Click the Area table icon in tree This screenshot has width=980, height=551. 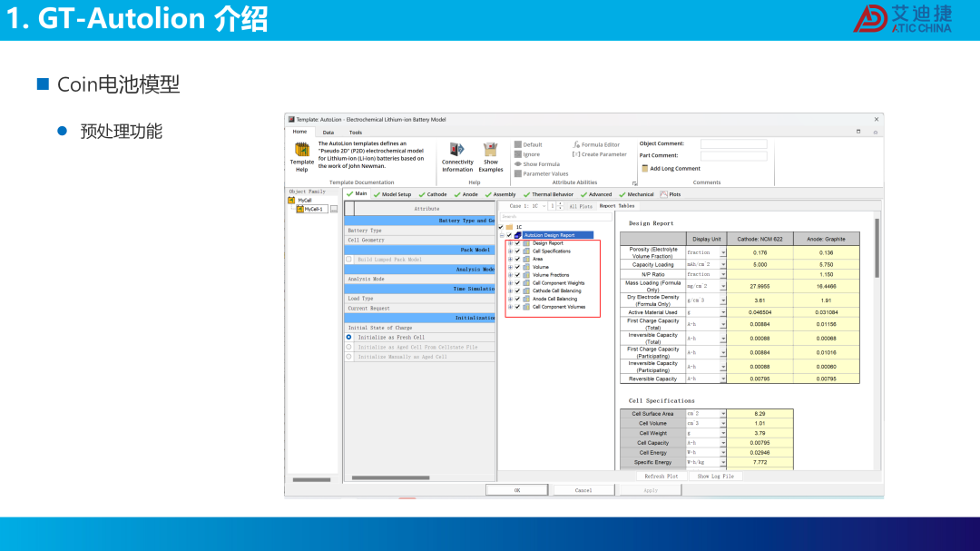[526, 259]
